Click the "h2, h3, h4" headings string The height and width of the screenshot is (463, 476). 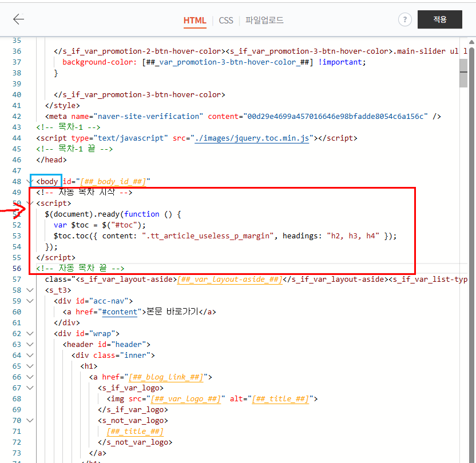(x=353, y=236)
